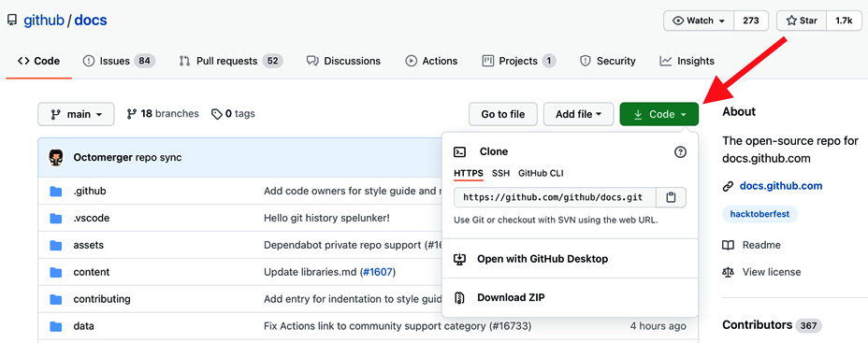Click the scale icon beside View license
868x343 pixels.
pyautogui.click(x=728, y=272)
